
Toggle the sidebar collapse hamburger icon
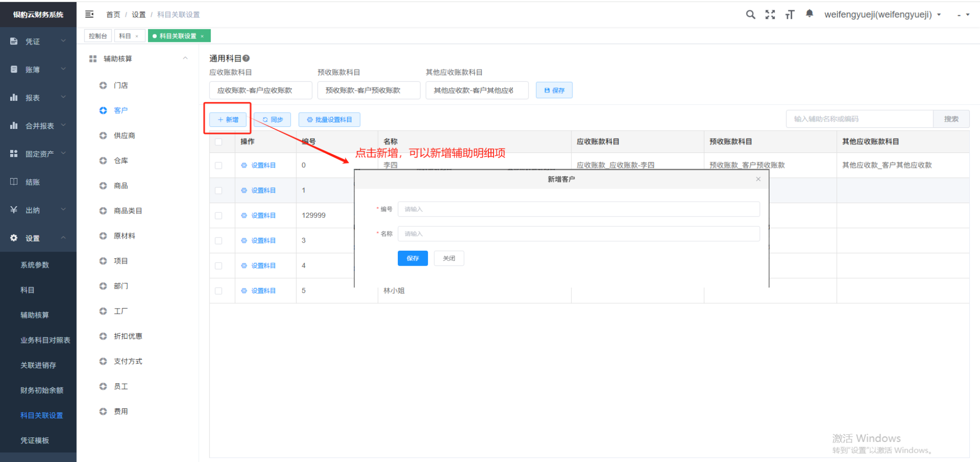(90, 14)
